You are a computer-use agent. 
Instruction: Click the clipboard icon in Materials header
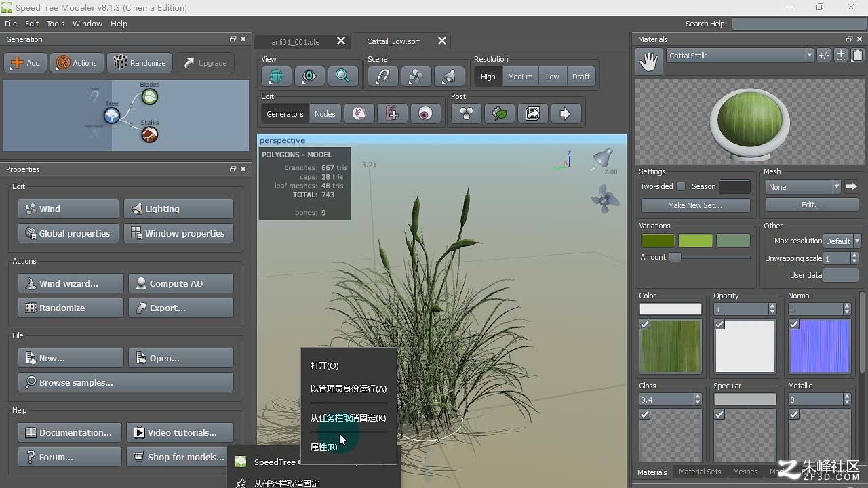[857, 56]
